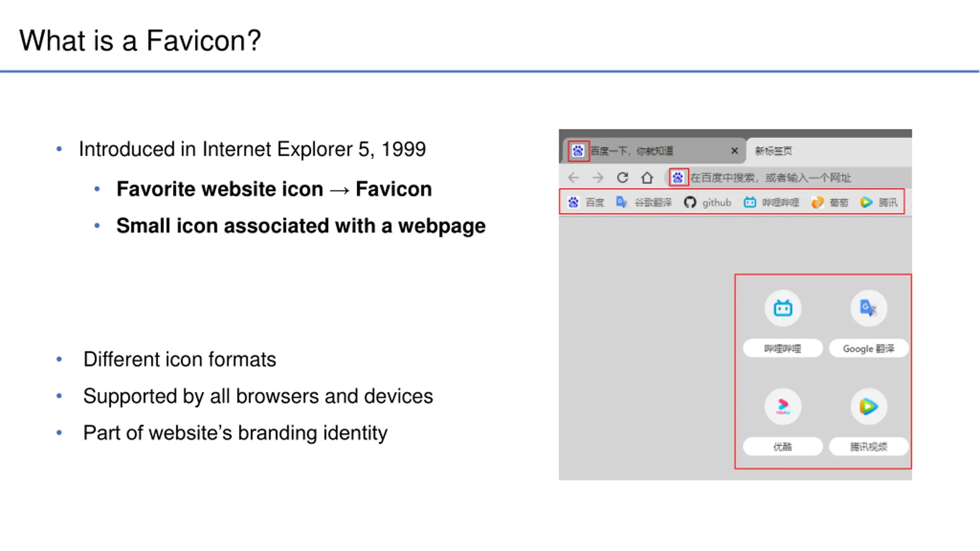Click the Tencent Video bookmark icon in bar
The width and height of the screenshot is (980, 551).
(x=866, y=202)
